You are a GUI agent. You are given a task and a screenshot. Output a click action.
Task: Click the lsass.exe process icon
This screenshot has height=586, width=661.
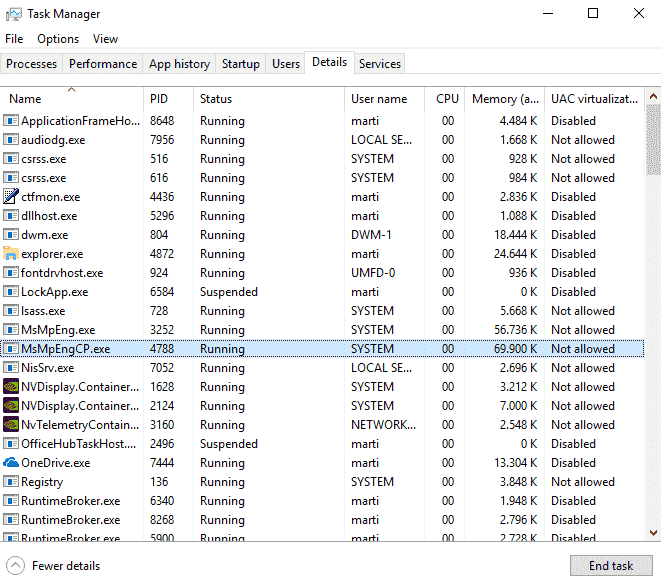(x=11, y=310)
